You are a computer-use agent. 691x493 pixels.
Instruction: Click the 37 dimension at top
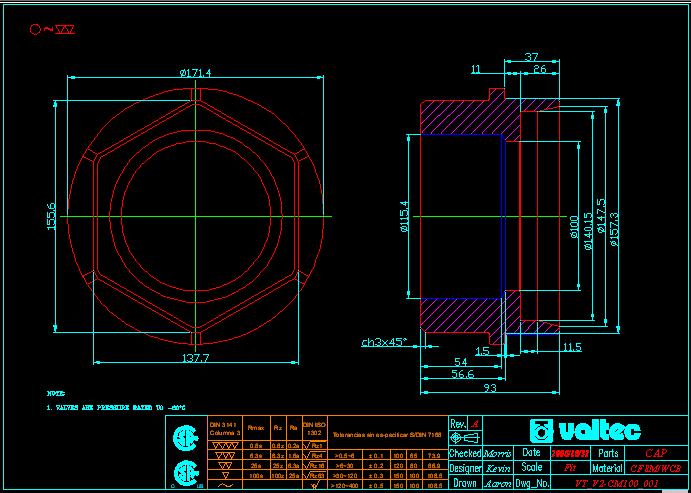point(531,57)
